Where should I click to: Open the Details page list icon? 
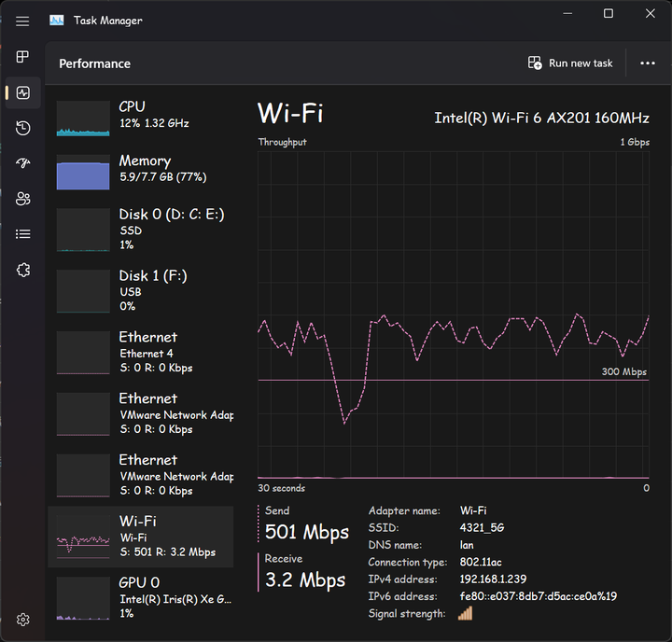[x=22, y=234]
